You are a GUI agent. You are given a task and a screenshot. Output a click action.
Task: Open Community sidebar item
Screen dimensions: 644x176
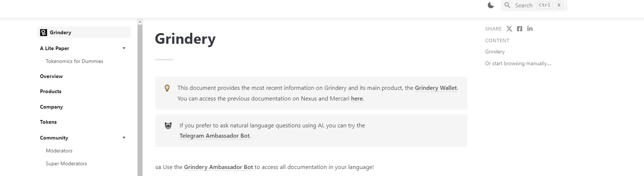(x=54, y=138)
